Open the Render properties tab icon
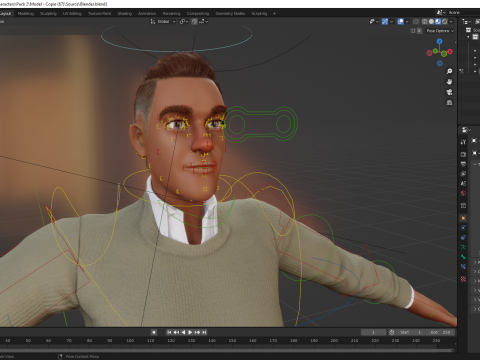The width and height of the screenshot is (480, 360). 463,154
